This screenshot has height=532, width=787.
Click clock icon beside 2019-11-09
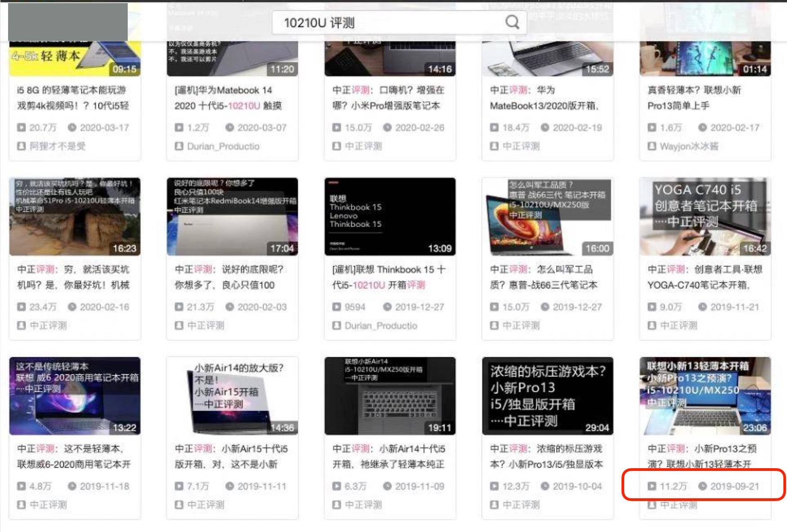click(387, 486)
